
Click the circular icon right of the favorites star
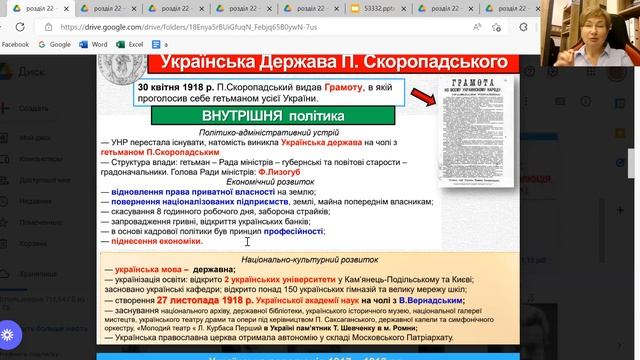click(x=524, y=27)
